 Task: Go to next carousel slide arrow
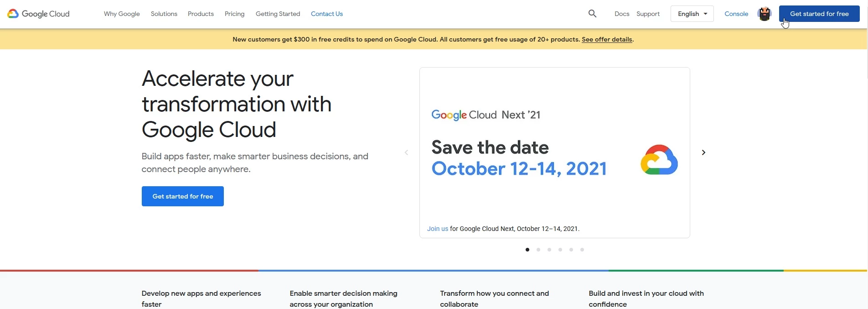[x=703, y=152]
